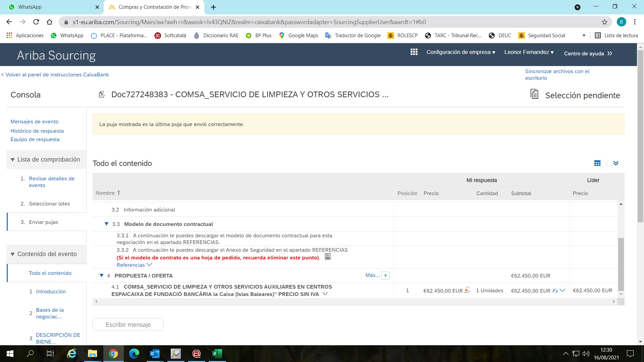Click the bid gavel icon next to price
Image resolution: width=644 pixels, height=362 pixels.
pos(468,290)
